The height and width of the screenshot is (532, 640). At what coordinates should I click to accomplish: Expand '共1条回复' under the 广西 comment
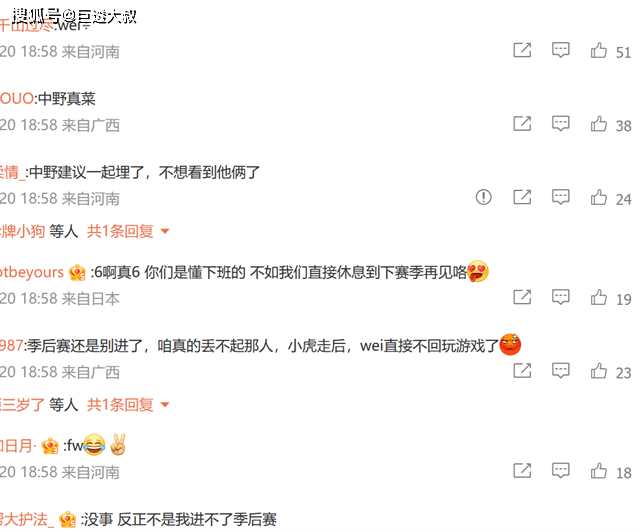tap(120, 405)
